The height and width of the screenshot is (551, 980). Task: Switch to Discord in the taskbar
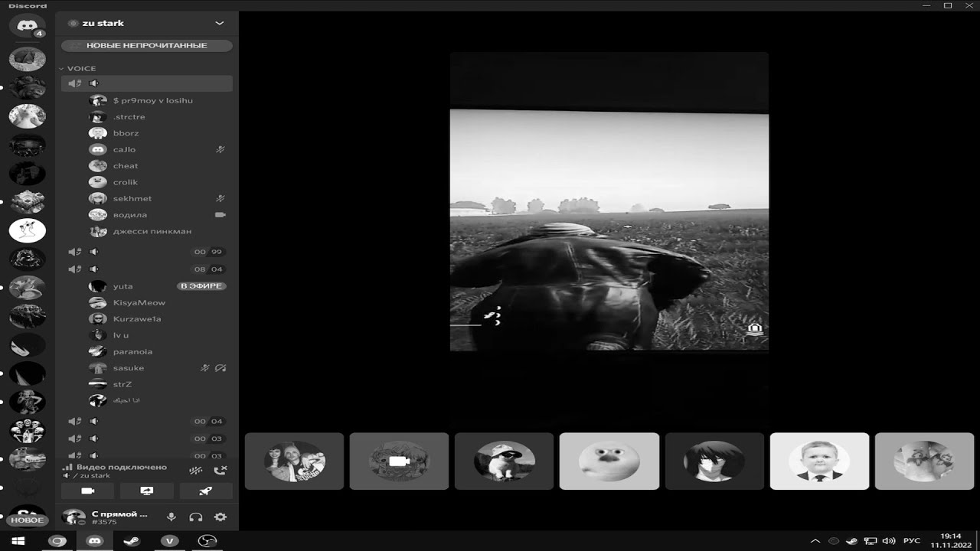[95, 541]
